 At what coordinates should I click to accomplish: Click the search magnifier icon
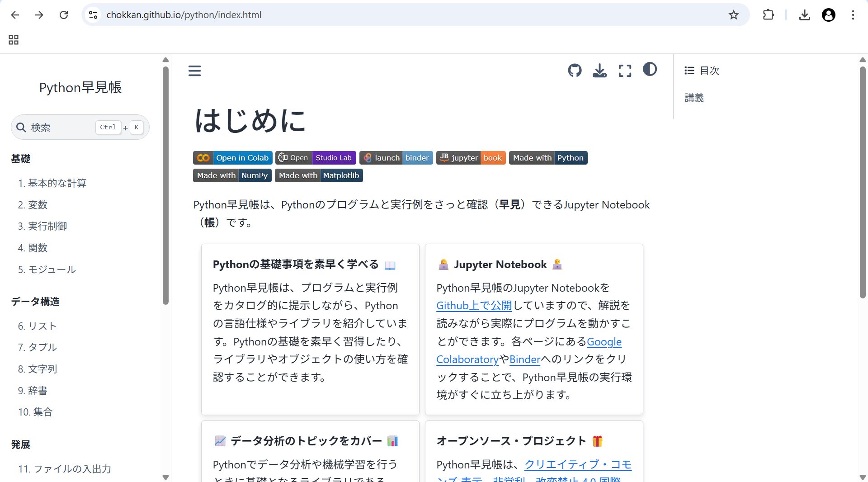[21, 128]
